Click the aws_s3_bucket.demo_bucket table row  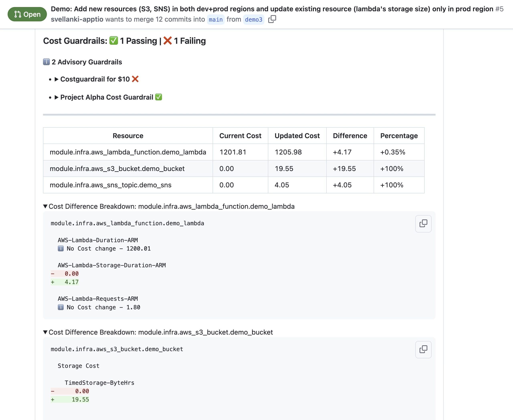coord(117,169)
